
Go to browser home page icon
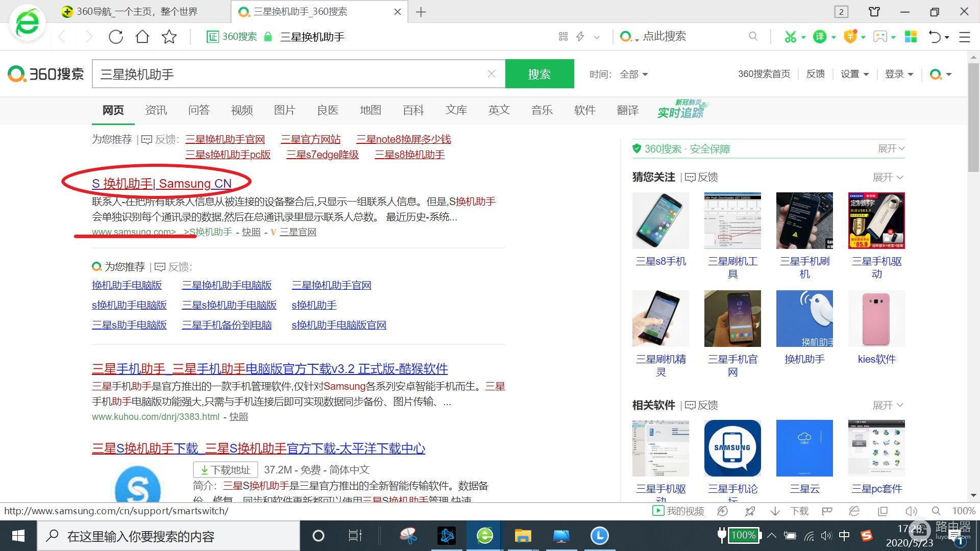click(x=142, y=37)
